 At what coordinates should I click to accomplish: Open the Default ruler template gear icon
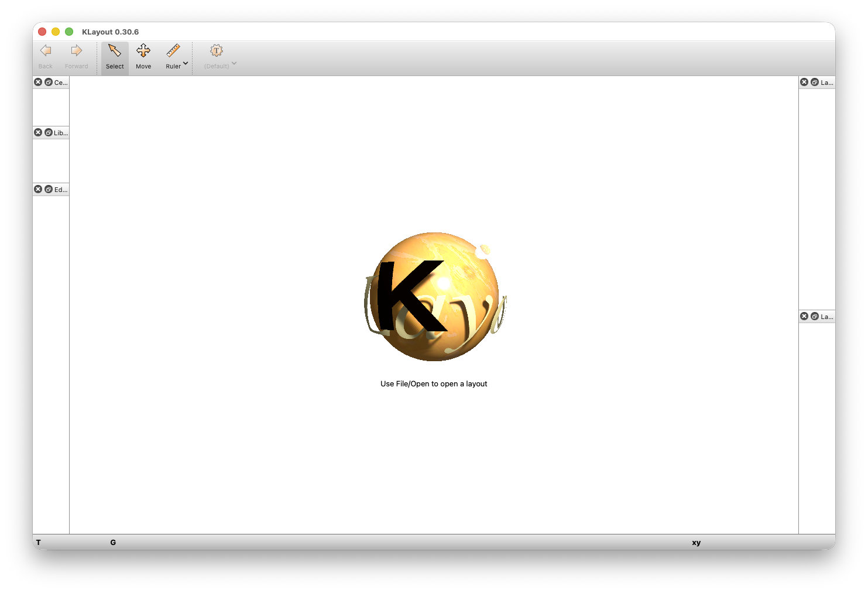click(216, 51)
